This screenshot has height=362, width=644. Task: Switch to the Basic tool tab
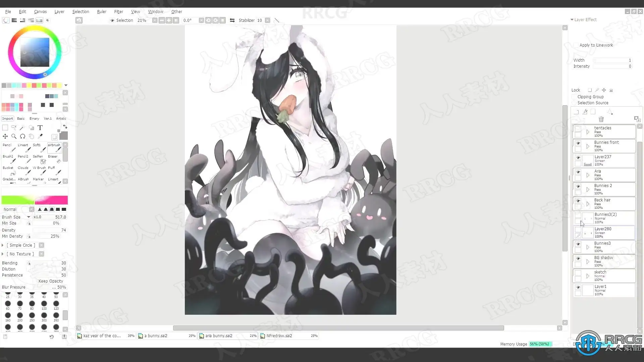pos(21,118)
